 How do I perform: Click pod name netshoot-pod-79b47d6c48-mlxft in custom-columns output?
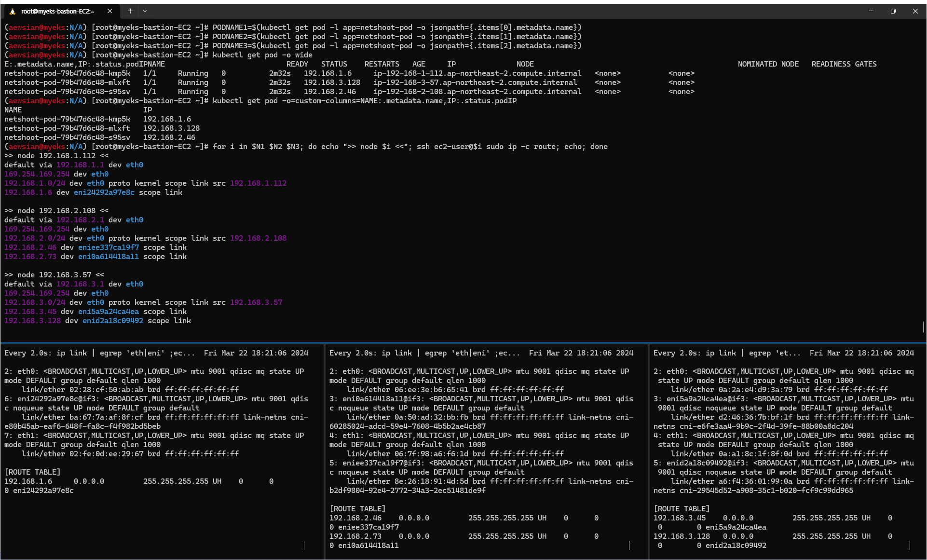tap(67, 128)
